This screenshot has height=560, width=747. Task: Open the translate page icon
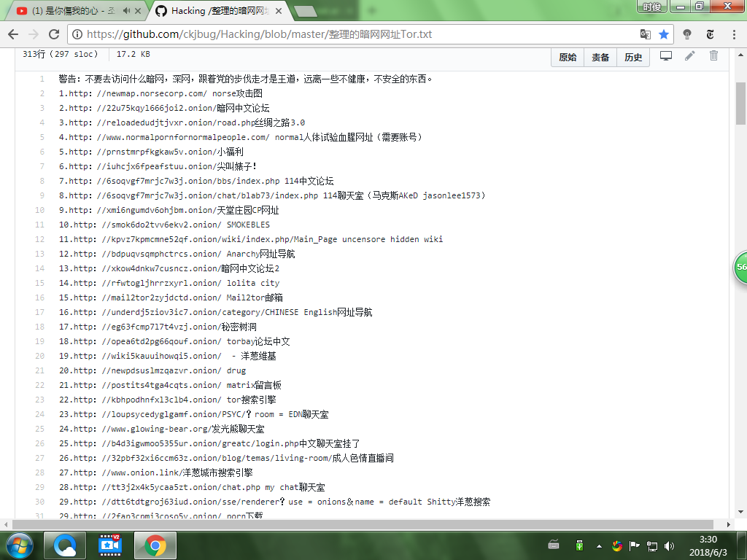tap(646, 34)
